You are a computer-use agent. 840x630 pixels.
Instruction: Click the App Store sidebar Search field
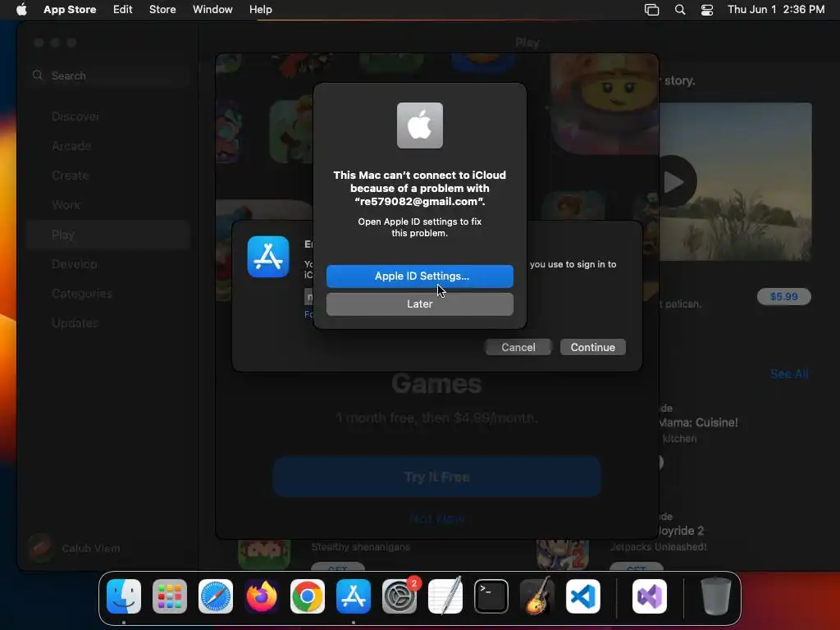pos(108,75)
